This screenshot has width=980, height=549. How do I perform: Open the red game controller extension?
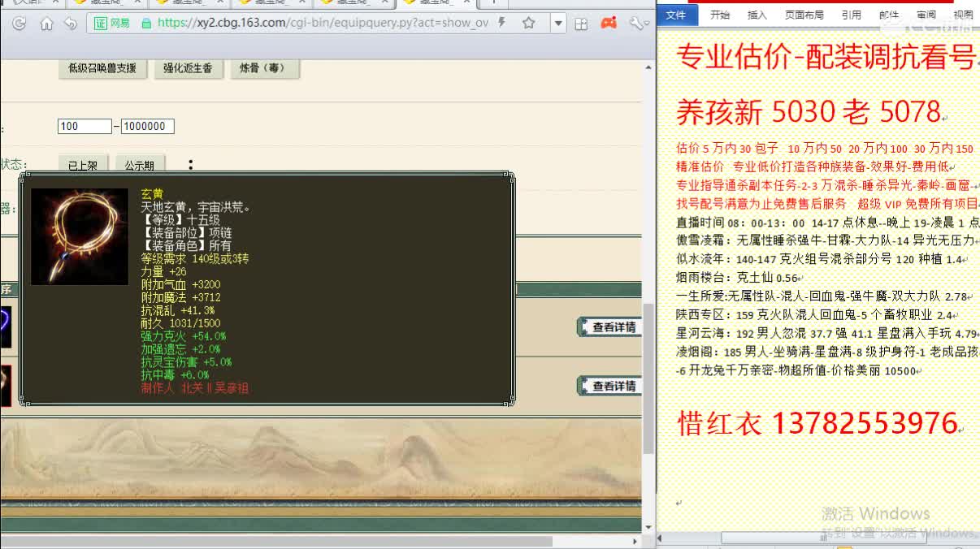tap(608, 23)
